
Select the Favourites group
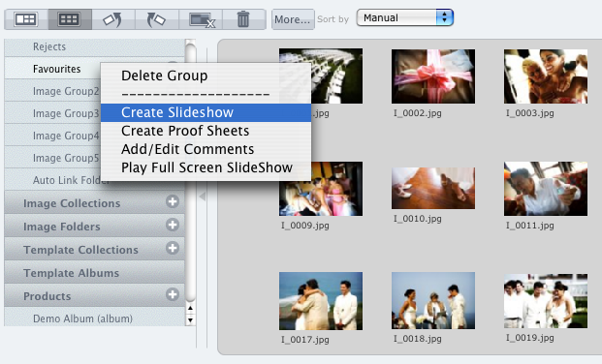52,69
